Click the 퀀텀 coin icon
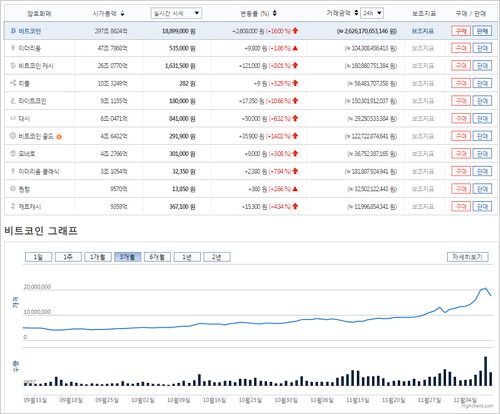500x414 pixels. point(13,189)
